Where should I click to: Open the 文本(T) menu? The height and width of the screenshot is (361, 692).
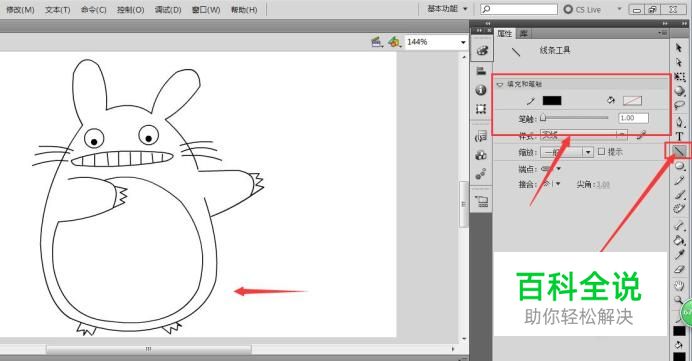57,9
